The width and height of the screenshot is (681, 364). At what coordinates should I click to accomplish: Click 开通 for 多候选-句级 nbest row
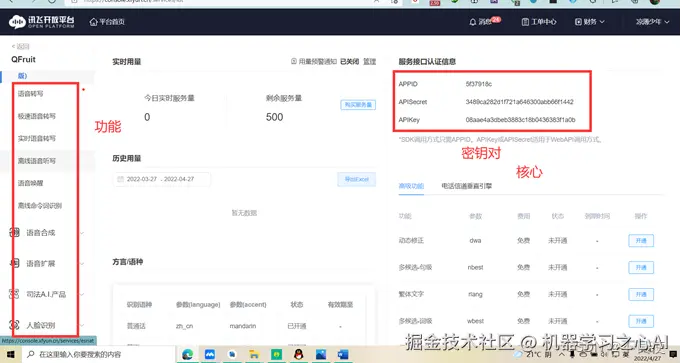pos(641,268)
